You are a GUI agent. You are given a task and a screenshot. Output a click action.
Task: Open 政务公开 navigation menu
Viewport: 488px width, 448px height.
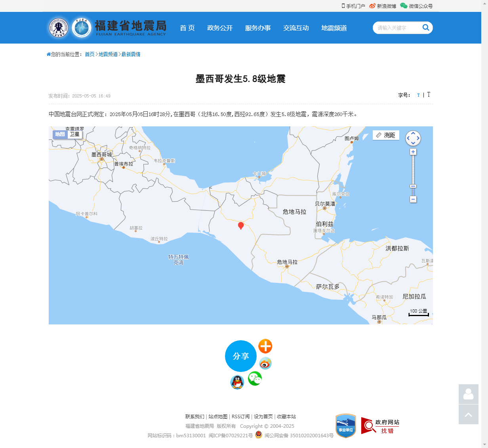tap(220, 28)
